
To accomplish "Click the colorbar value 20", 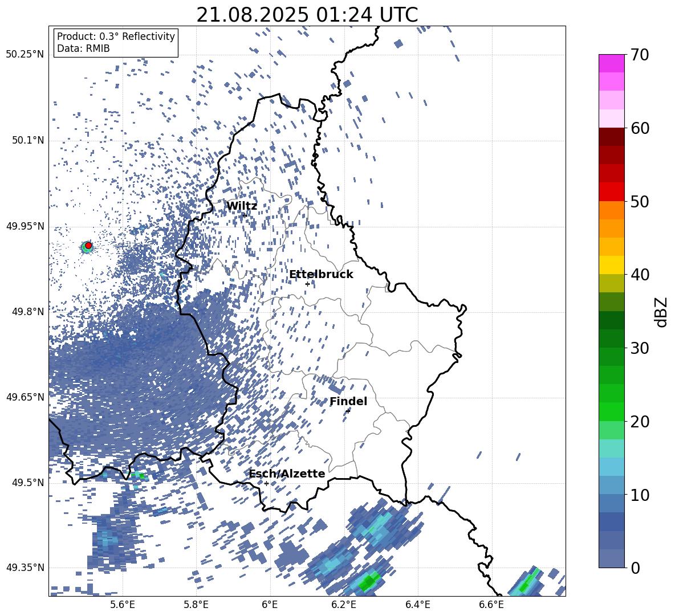I will pyautogui.click(x=640, y=421).
